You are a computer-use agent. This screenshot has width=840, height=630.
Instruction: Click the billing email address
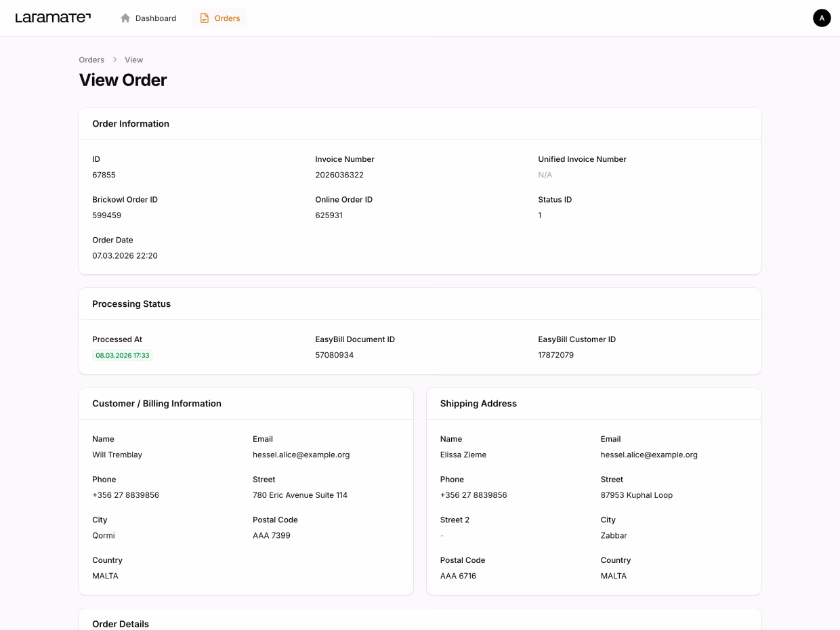[x=301, y=455]
